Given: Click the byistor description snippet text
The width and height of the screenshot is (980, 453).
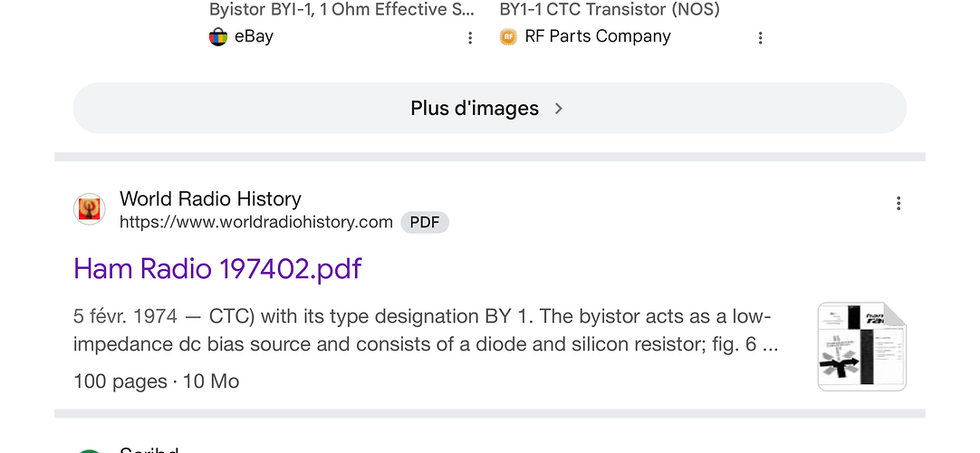Looking at the screenshot, I should pyautogui.click(x=426, y=331).
